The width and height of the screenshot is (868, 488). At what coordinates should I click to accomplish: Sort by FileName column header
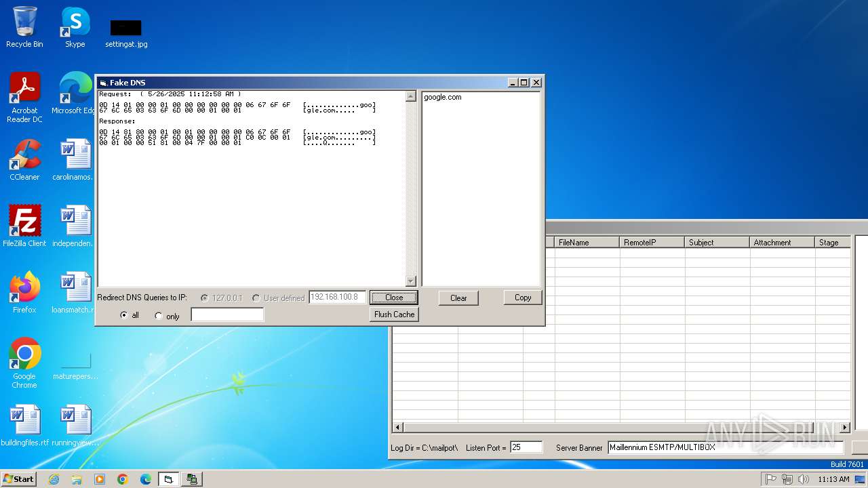[587, 242]
